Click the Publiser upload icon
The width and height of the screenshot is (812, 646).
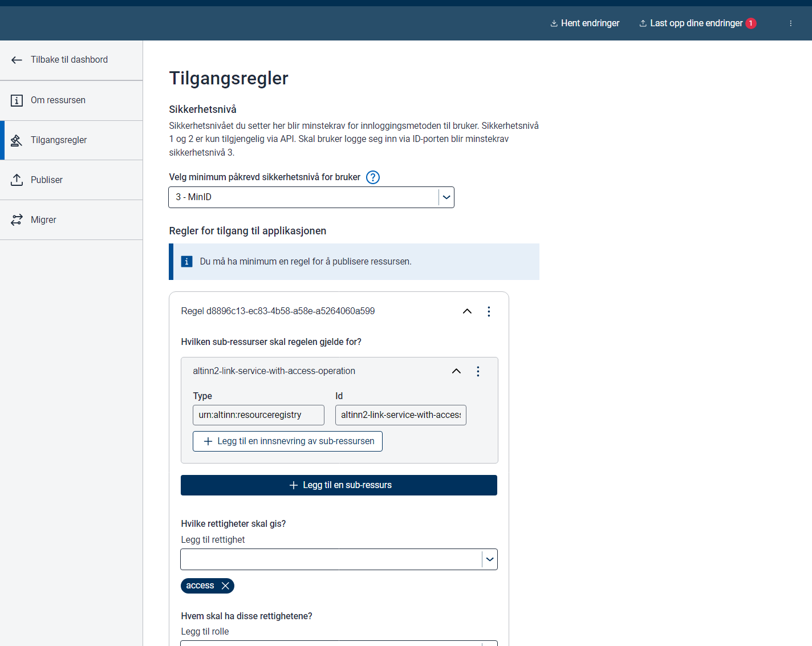coord(17,180)
